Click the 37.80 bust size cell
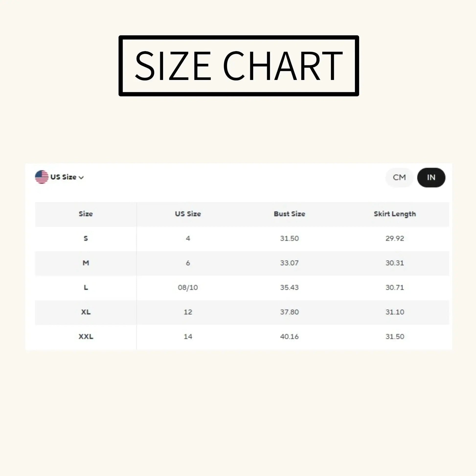The height and width of the screenshot is (476, 476). [x=289, y=312]
